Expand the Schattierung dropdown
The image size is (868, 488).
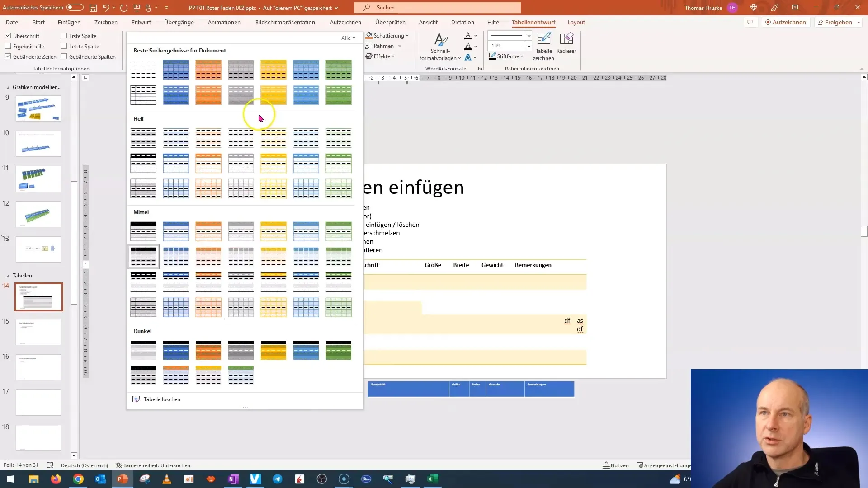[407, 35]
